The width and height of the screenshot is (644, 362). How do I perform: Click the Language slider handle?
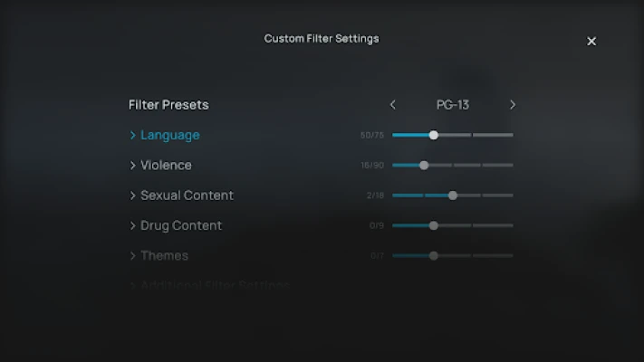click(433, 135)
